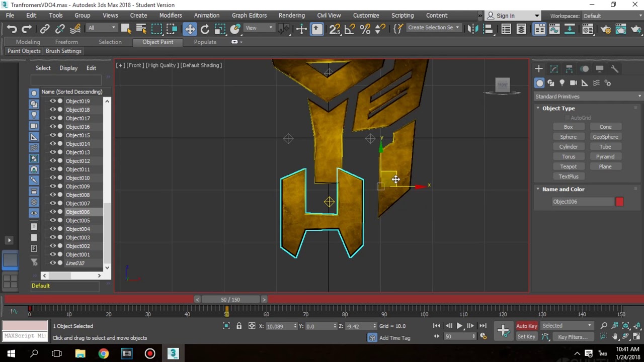Viewport: 644px width, 362px height.
Task: Activate Select and Move tool
Action: (190, 29)
